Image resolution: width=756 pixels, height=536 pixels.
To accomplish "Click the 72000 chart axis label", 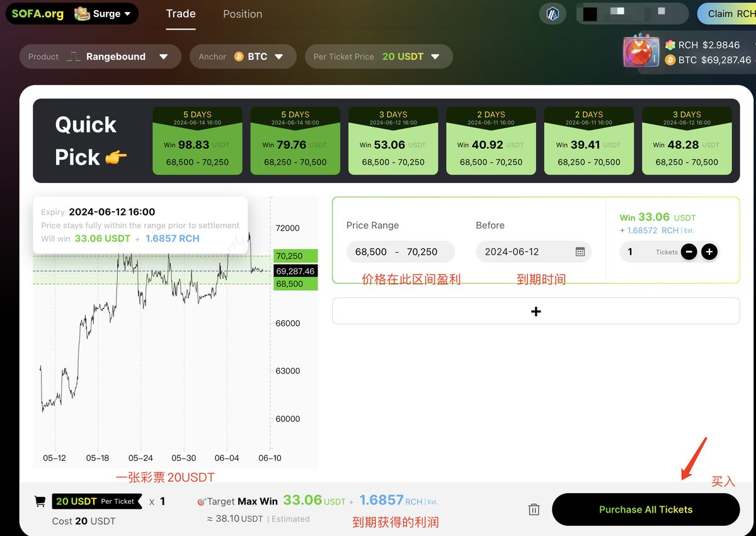I will pyautogui.click(x=288, y=228).
